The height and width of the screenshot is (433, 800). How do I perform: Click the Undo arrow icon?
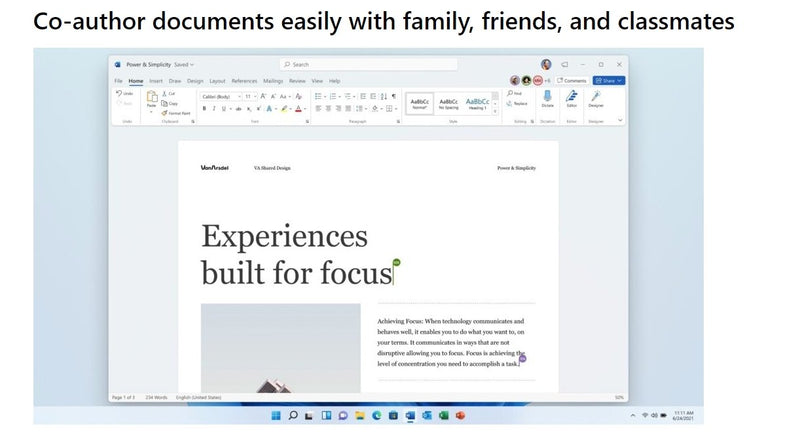pyautogui.click(x=121, y=94)
